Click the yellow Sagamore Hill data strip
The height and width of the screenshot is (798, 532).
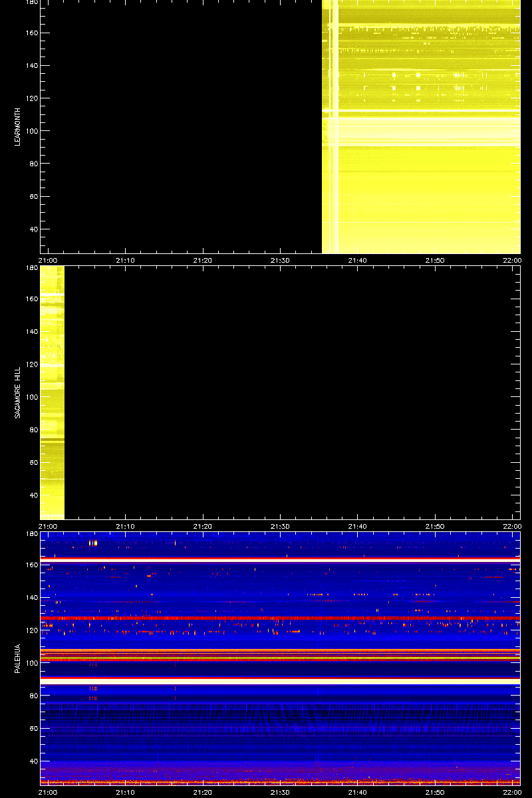[52, 392]
